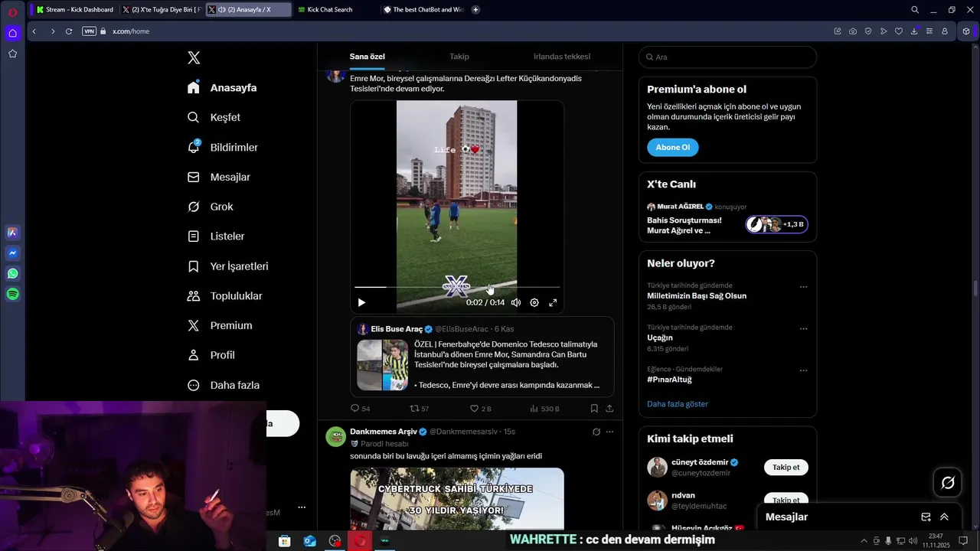Open options for Uçağın trend
Screen dimensions: 980x551
click(x=803, y=329)
